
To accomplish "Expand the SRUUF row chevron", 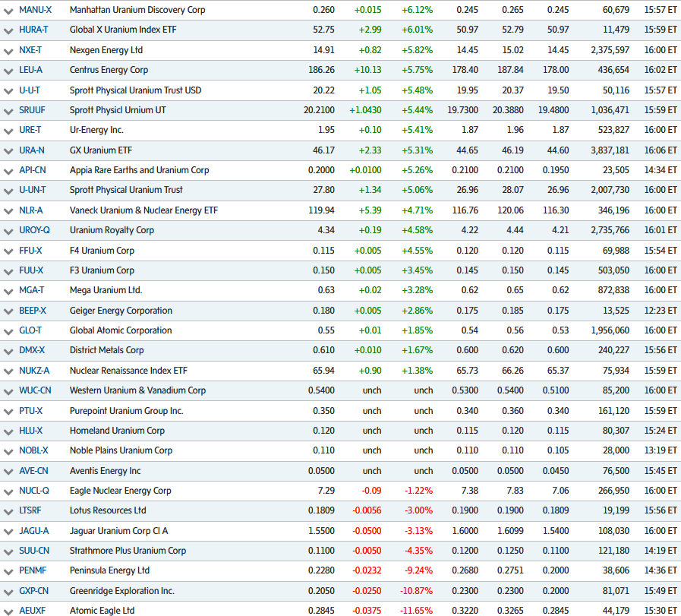I will [x=8, y=111].
